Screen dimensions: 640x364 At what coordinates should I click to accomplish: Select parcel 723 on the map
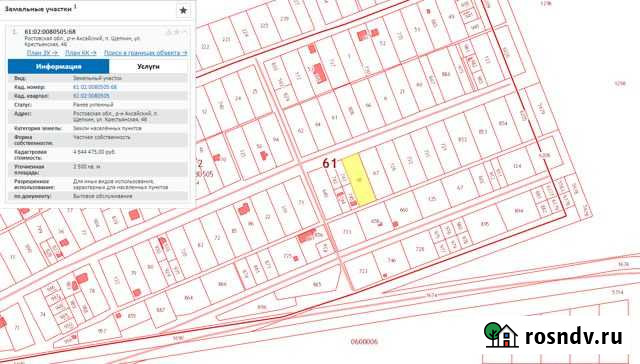363,271
